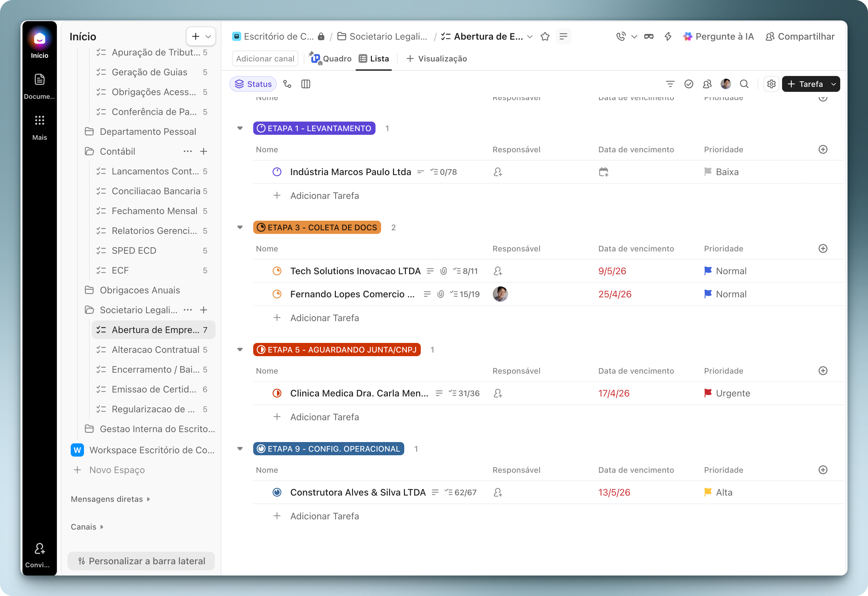Open the search magnifier in list toolbar
868x596 pixels.
[x=744, y=84]
